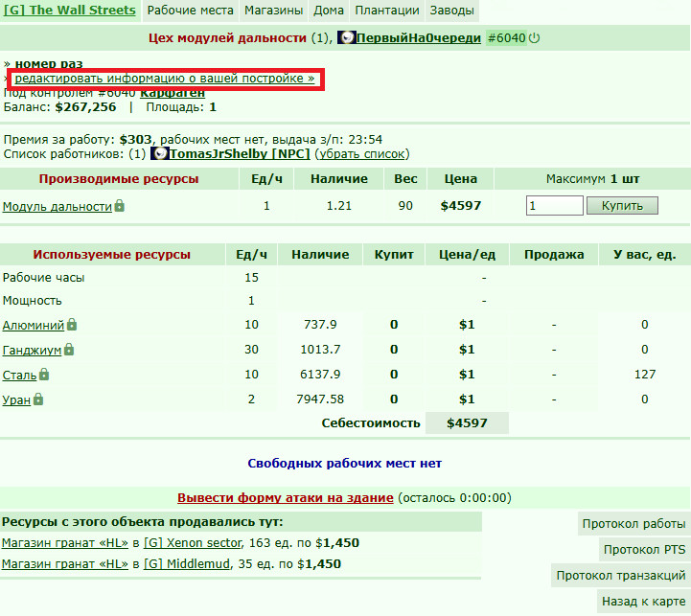Open Протокол работы
The height and width of the screenshot is (616, 691).
[633, 524]
